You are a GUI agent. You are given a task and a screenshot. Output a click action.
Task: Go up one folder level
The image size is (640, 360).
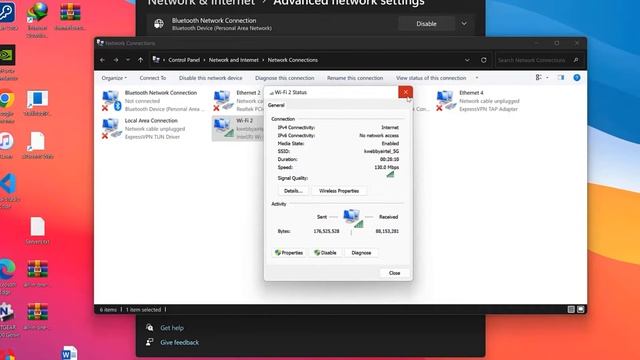[x=140, y=60]
